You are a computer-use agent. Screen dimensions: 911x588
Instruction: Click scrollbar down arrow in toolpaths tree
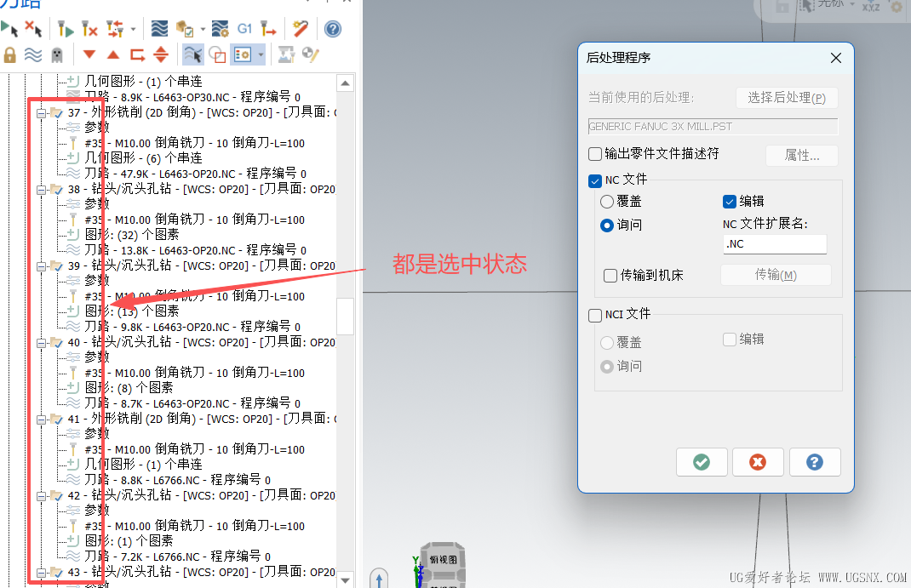point(345,579)
